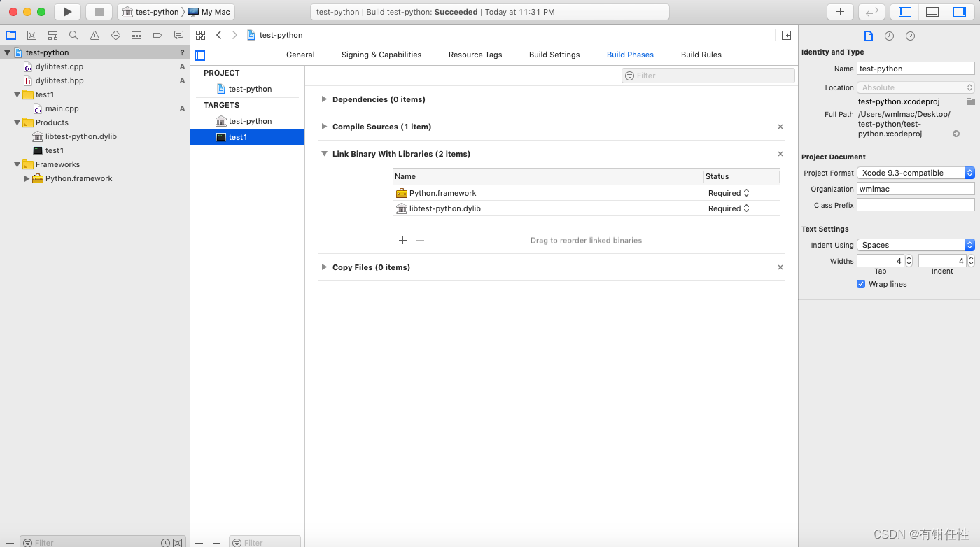
Task: Show the History inspector clock icon
Action: coord(889,36)
